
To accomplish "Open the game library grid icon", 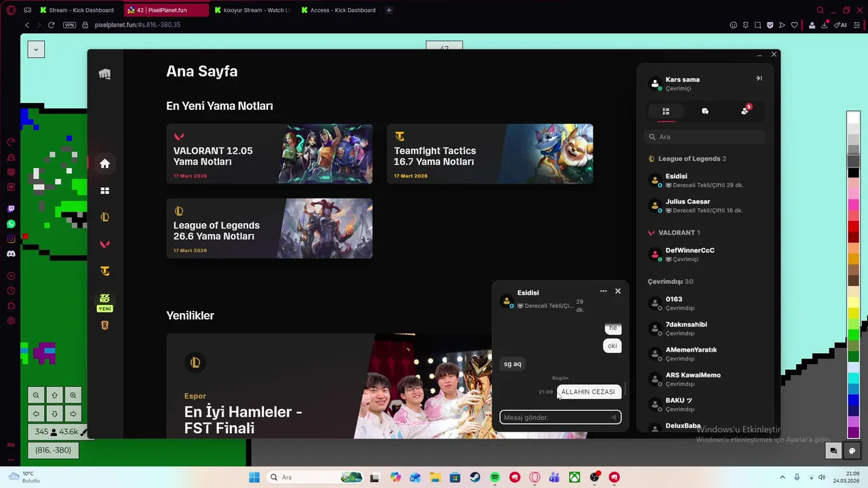I will coord(104,190).
